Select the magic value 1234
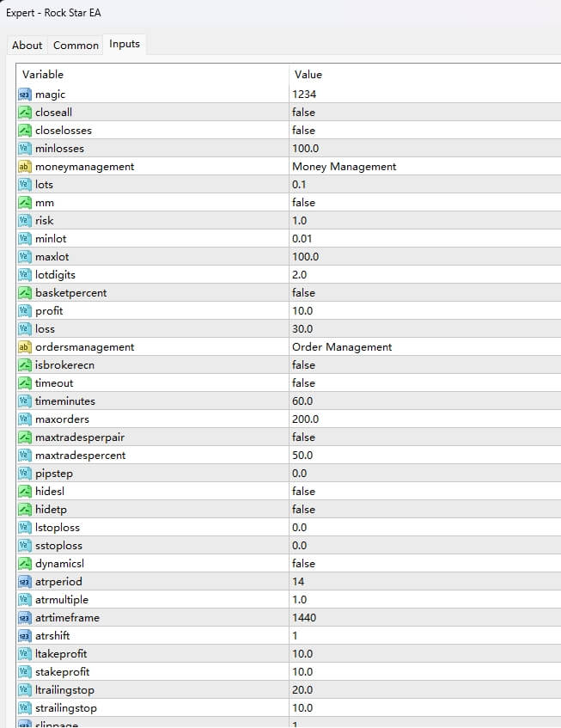Screen dimensions: 561x728 tap(304, 95)
